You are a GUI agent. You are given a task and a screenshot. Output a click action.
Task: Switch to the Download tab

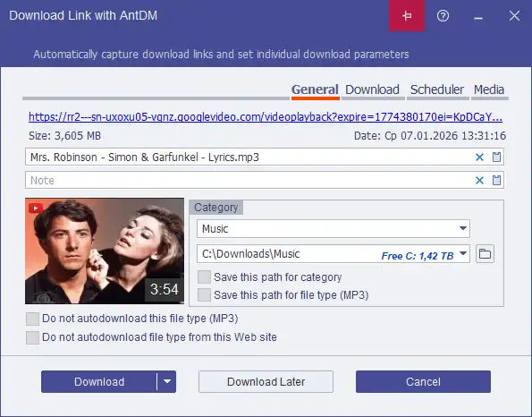[x=372, y=90]
